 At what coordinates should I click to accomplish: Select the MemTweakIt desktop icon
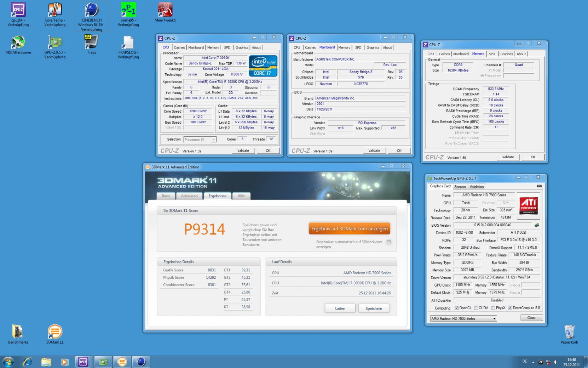click(165, 13)
